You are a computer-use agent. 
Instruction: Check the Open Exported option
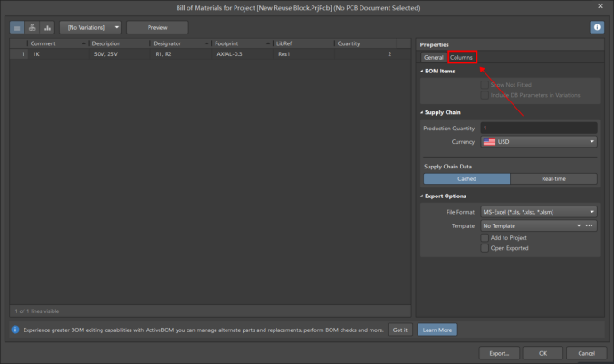[485, 248]
